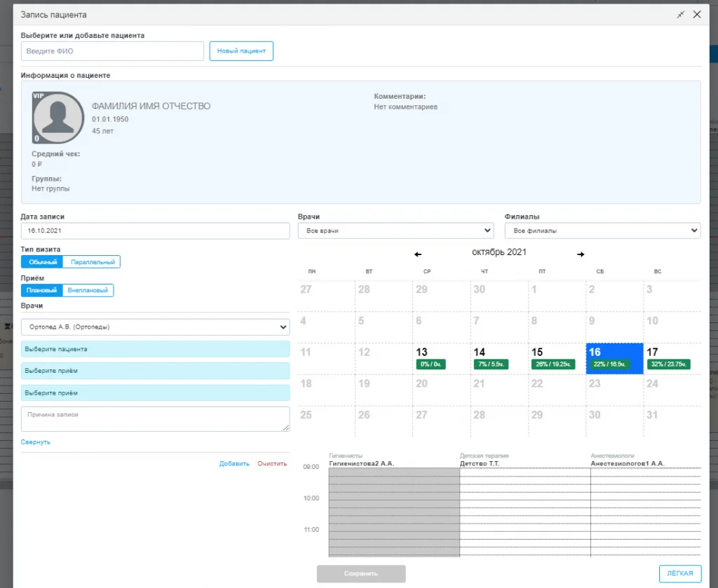Click the Очистить link
The height and width of the screenshot is (588, 718).
(273, 464)
